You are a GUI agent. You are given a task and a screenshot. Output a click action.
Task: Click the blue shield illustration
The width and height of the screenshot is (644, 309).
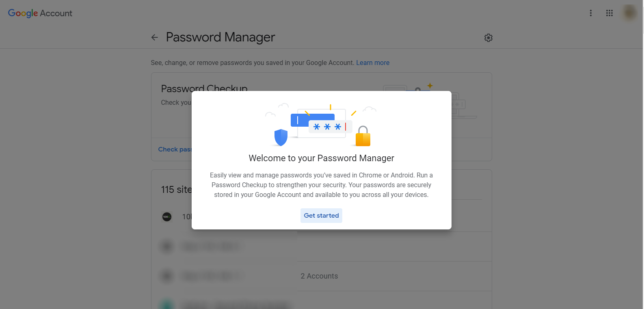click(281, 137)
